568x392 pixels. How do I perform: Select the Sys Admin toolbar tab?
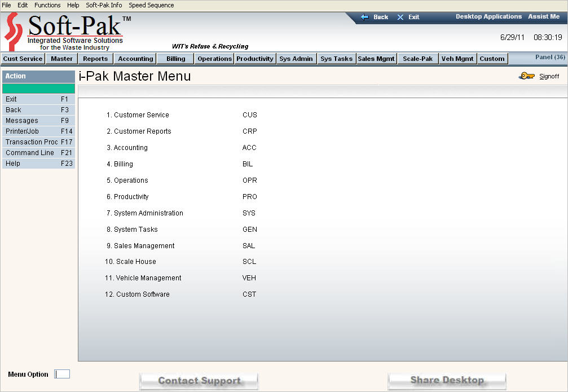296,59
